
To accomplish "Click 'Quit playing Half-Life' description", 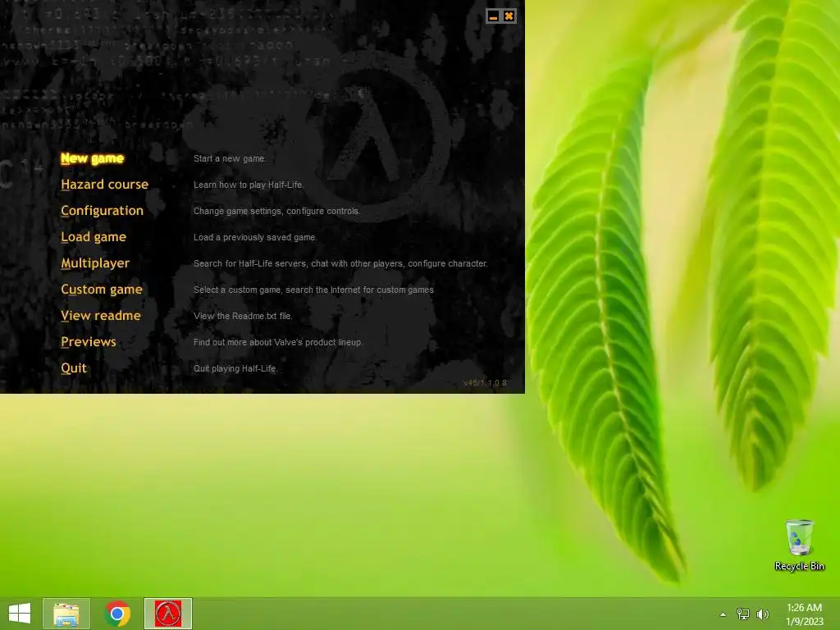I will coord(235,368).
